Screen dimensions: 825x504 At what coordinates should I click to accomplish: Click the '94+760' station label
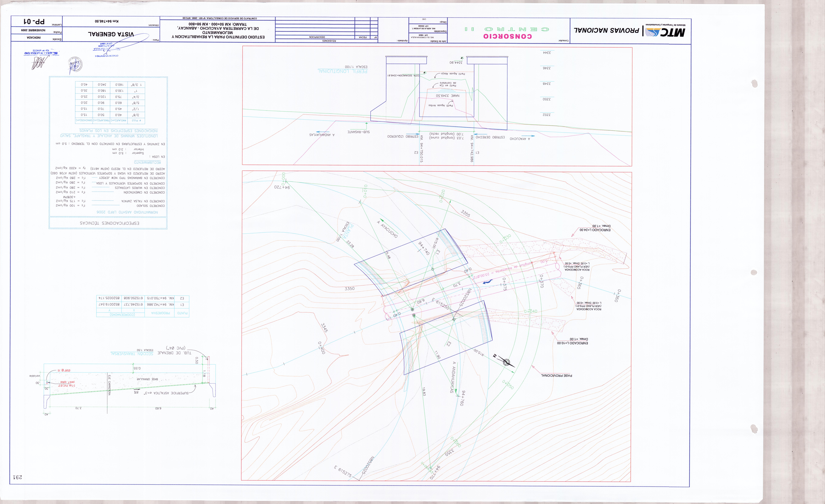462,398
